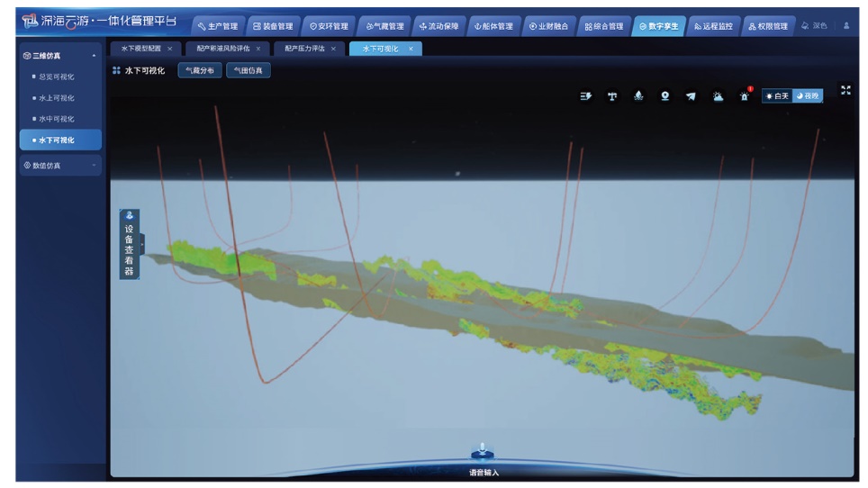The width and height of the screenshot is (868, 488).
Task: Select 水中可视化 in the sidebar
Action: pos(57,119)
